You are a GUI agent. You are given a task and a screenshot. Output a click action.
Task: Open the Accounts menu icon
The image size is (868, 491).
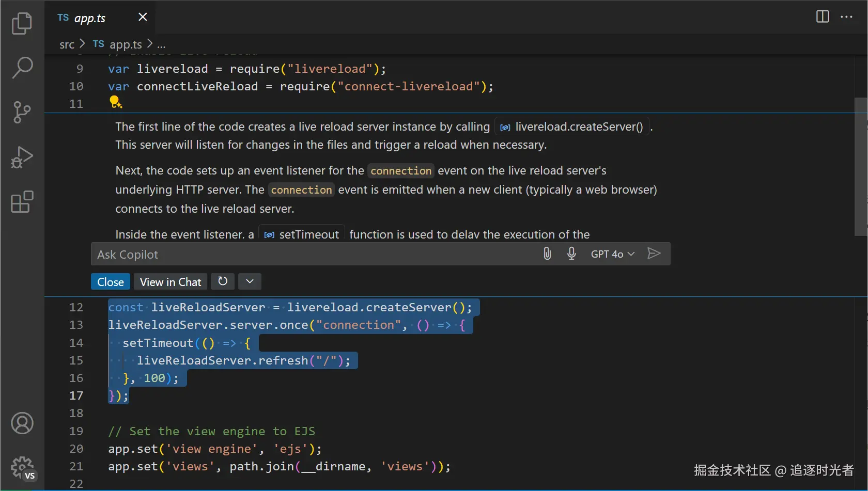click(22, 423)
